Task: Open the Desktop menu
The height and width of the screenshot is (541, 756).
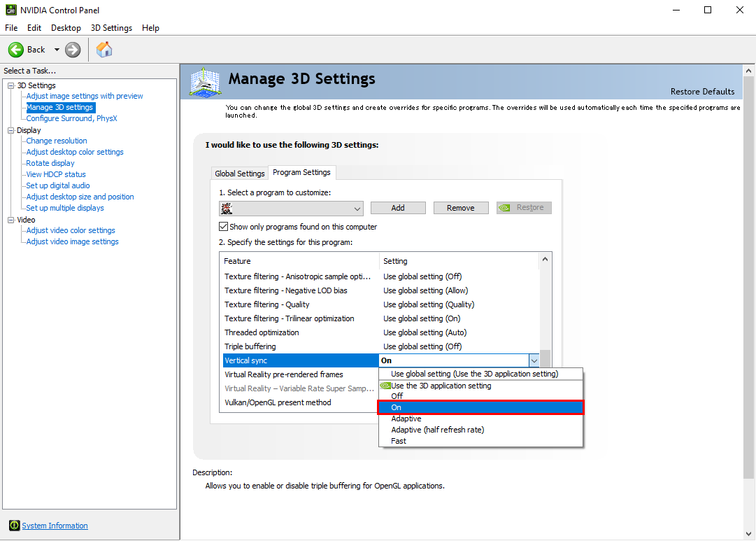Action: (66, 28)
